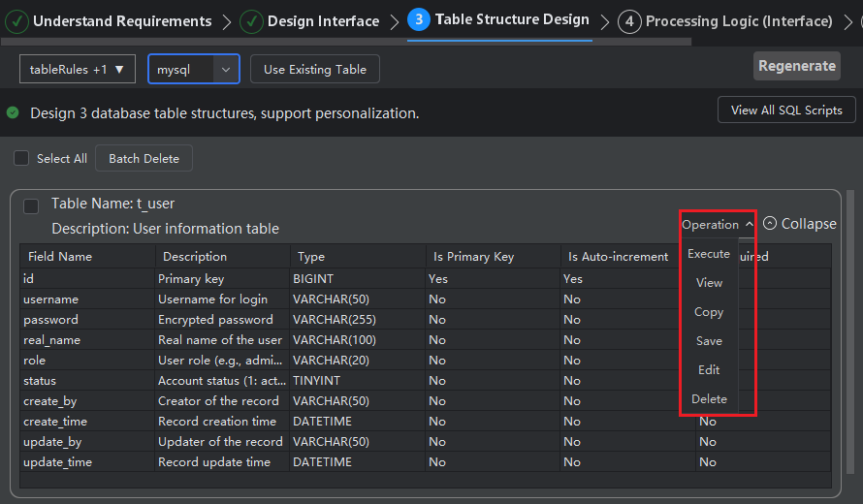Click the step 3 number circle icon
The image size is (863, 504).
[419, 20]
